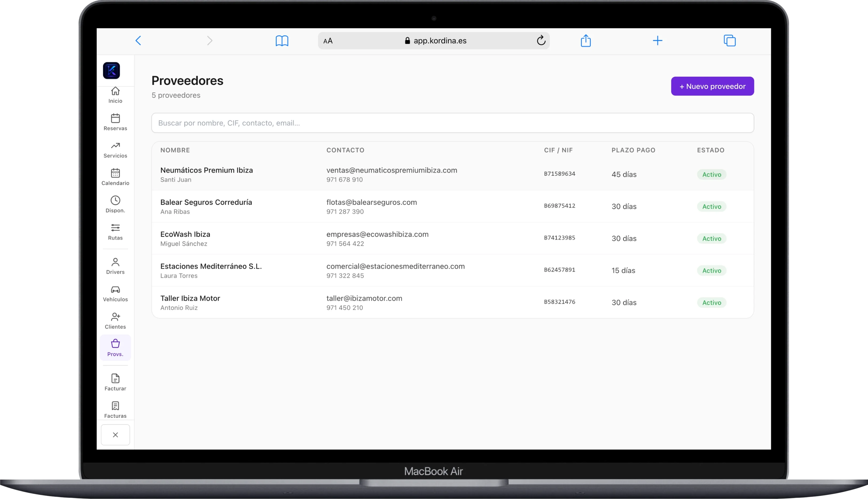Open the browser share menu
This screenshot has width=868, height=499.
pyautogui.click(x=586, y=40)
